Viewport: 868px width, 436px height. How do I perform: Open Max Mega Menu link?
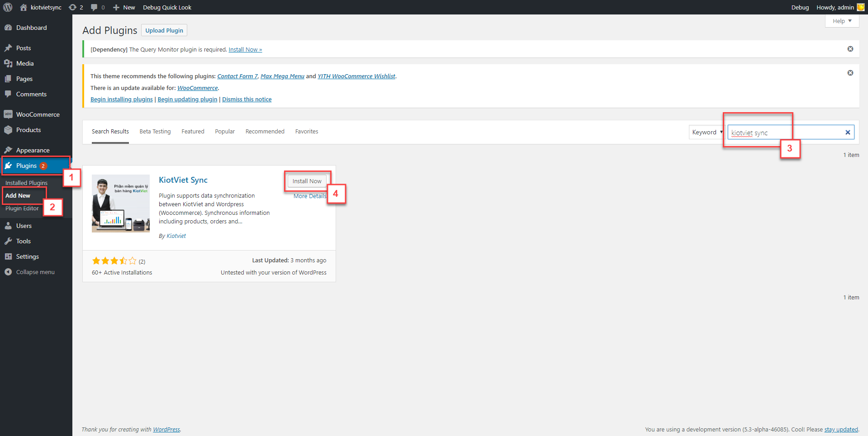point(282,76)
